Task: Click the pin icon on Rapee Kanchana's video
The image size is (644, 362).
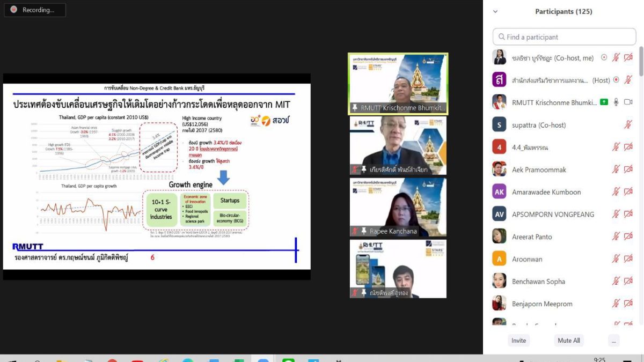Action: (x=364, y=231)
